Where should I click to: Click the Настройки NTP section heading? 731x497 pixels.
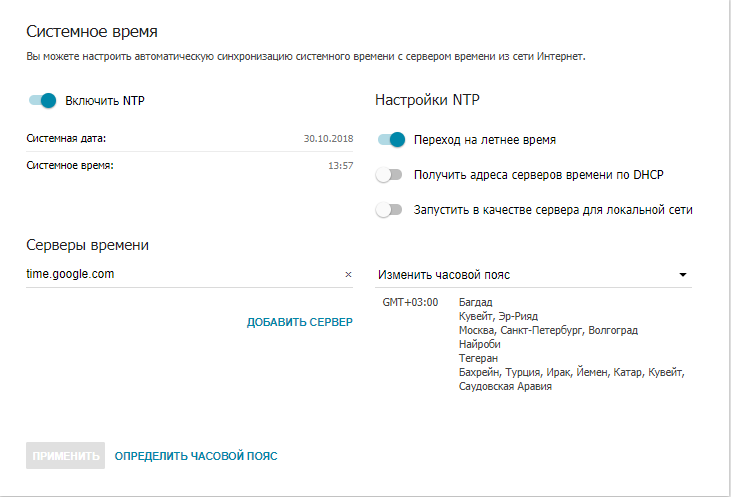427,100
